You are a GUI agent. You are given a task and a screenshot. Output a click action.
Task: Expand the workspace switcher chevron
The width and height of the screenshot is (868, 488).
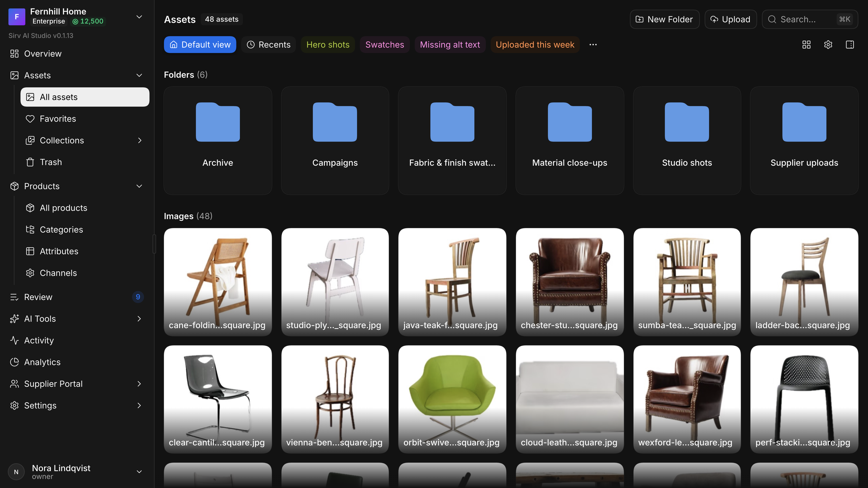coord(139,16)
